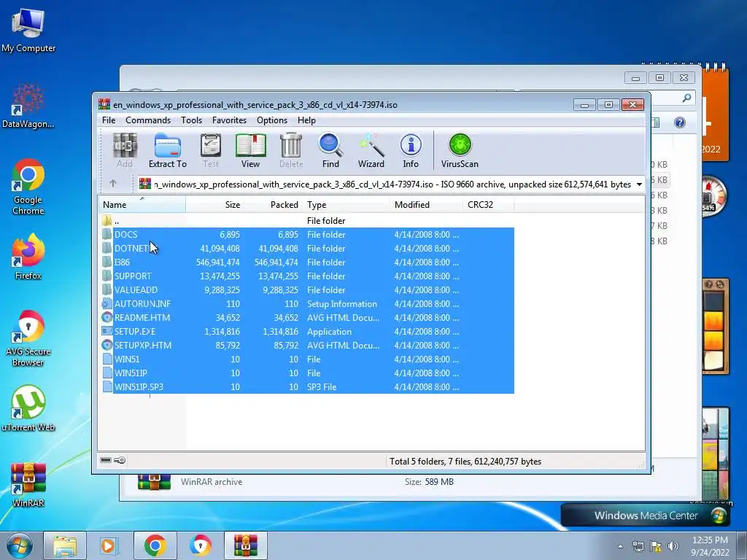This screenshot has height=560, width=747.
Task: Sort by Size column header
Action: [x=214, y=205]
